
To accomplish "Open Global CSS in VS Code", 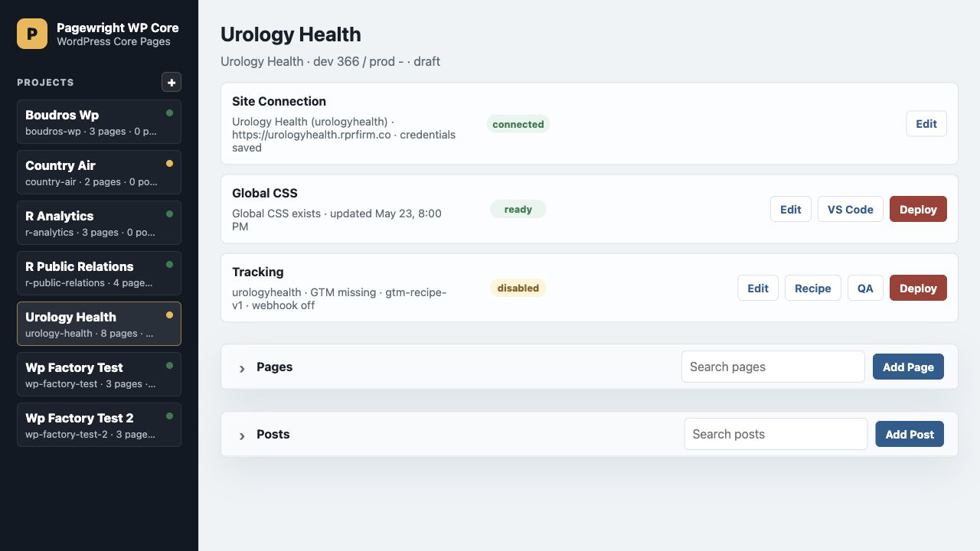I will [851, 209].
